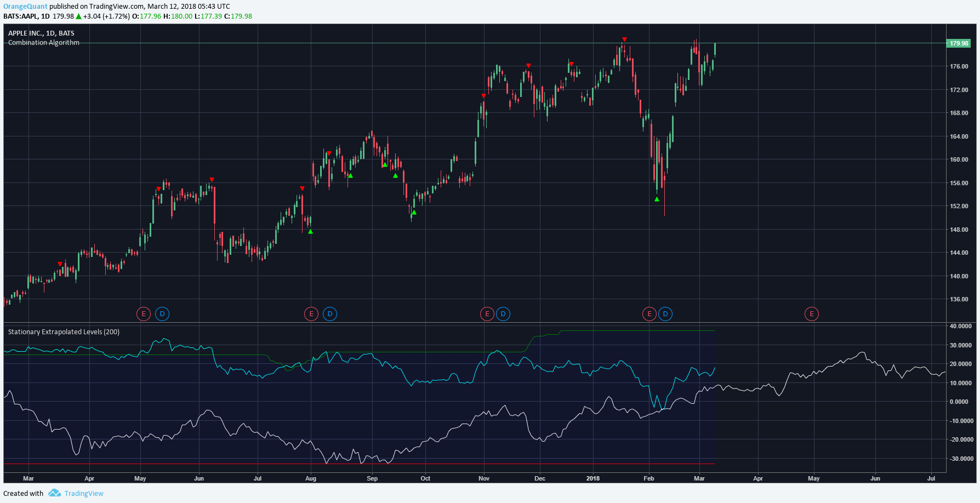Open the D dividend marker right of Nov

click(x=503, y=314)
